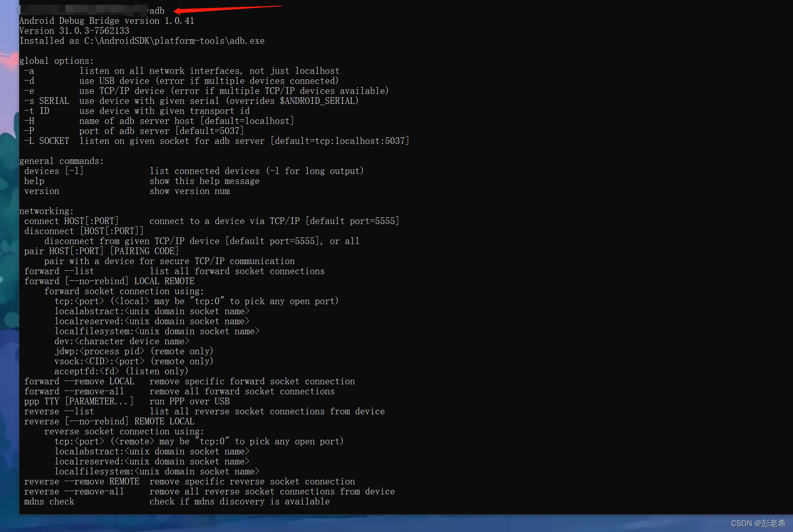Click the '-e use TCP/IP device' option line
793x532 pixels.
click(206, 91)
